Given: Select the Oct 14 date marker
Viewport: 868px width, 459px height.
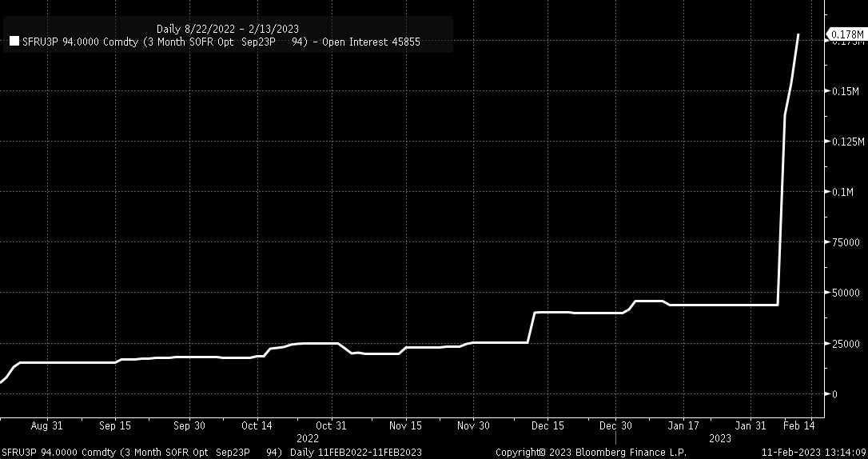Looking at the screenshot, I should [x=257, y=426].
